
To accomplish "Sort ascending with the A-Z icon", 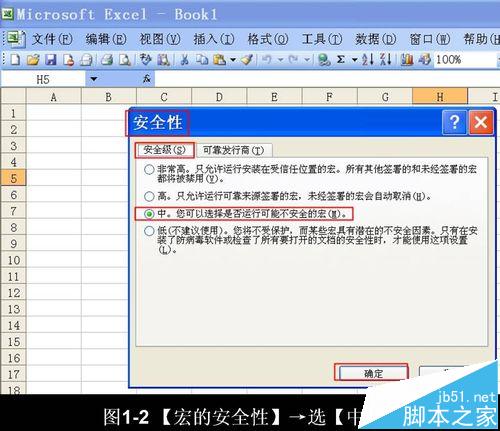I will pos(368,60).
